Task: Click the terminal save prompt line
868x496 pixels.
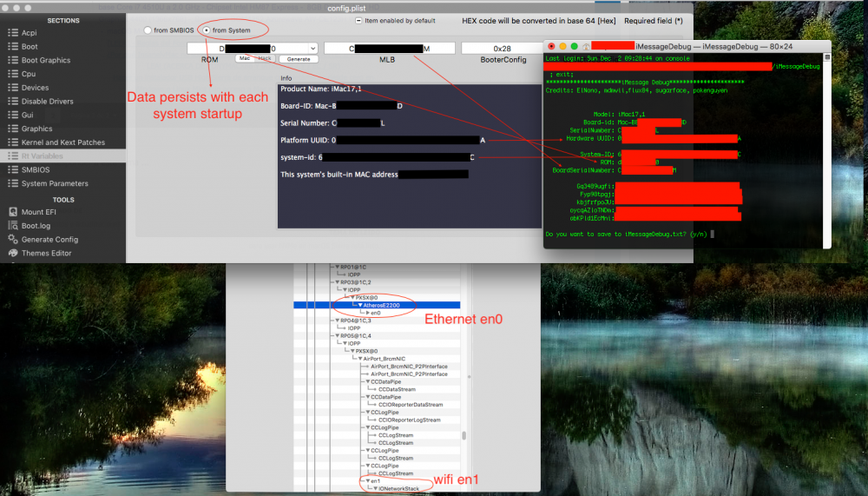Action: click(626, 234)
